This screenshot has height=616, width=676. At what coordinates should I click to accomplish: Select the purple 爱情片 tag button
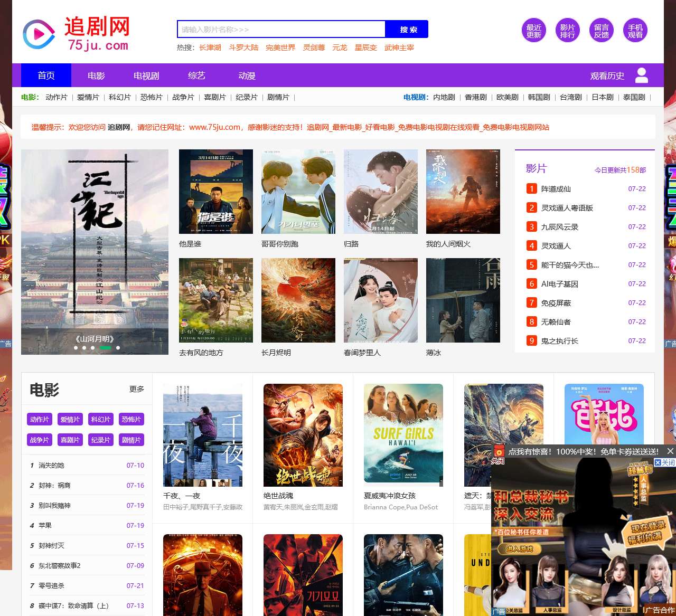(x=70, y=420)
